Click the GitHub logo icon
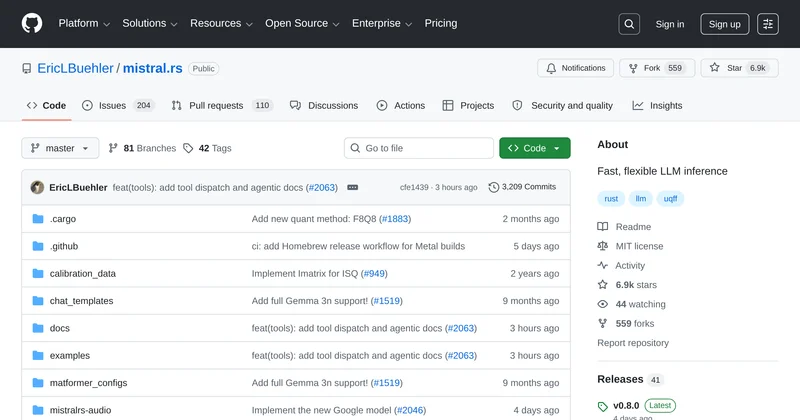 [x=31, y=24]
